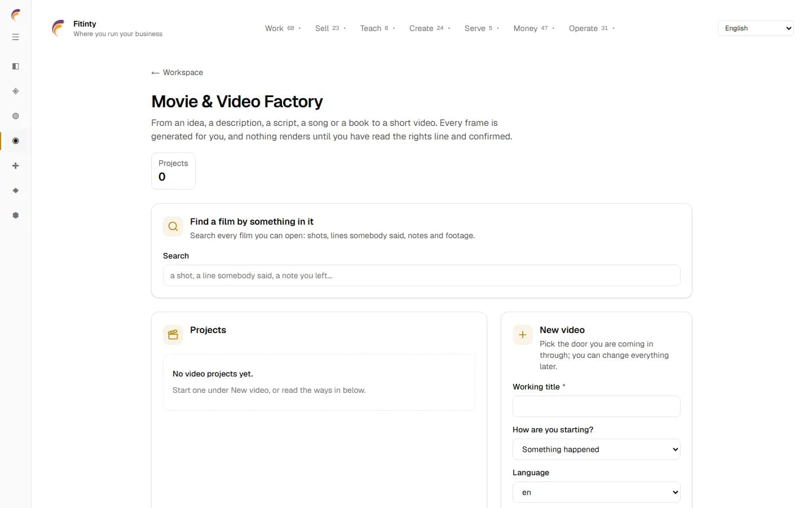Expand the Serve menu
Viewport: 812px width, 508px height.
482,28
